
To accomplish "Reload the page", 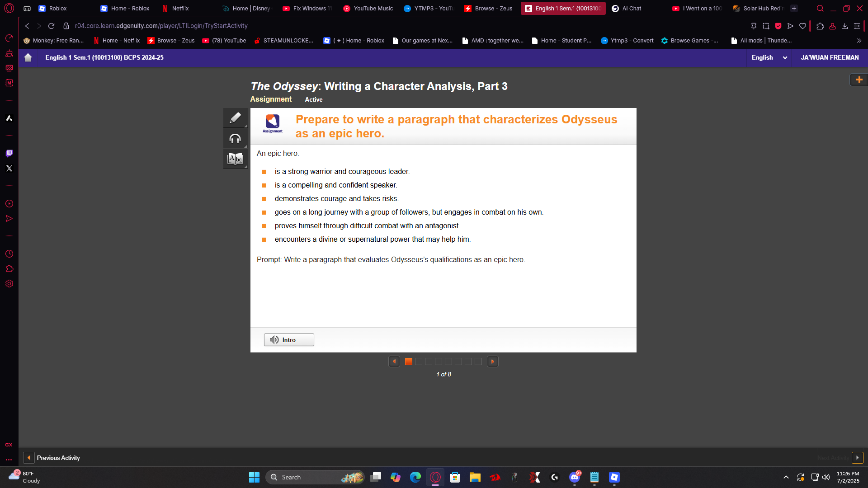I will pos(52,26).
